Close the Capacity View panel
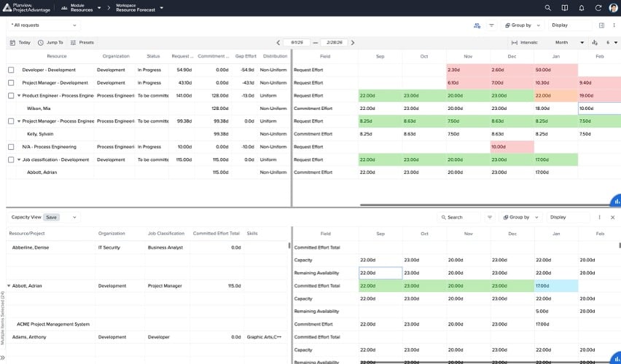The width and height of the screenshot is (621, 364). [613, 217]
